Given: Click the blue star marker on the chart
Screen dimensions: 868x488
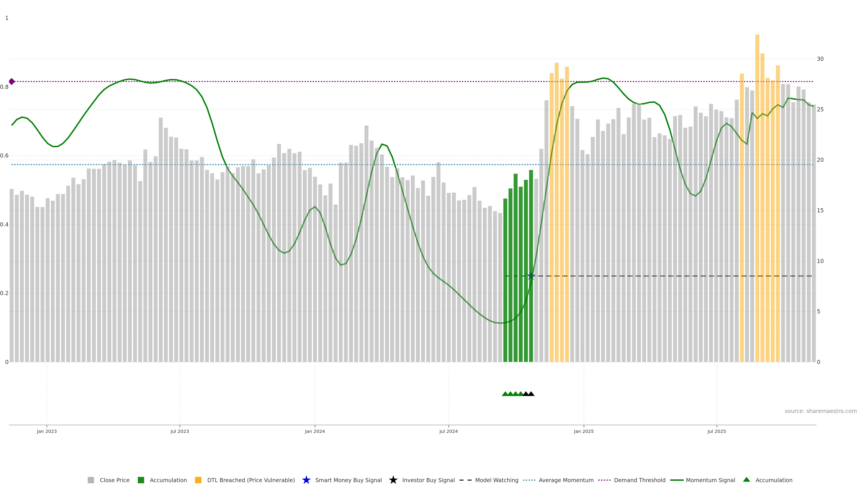Looking at the screenshot, I should pos(531,276).
